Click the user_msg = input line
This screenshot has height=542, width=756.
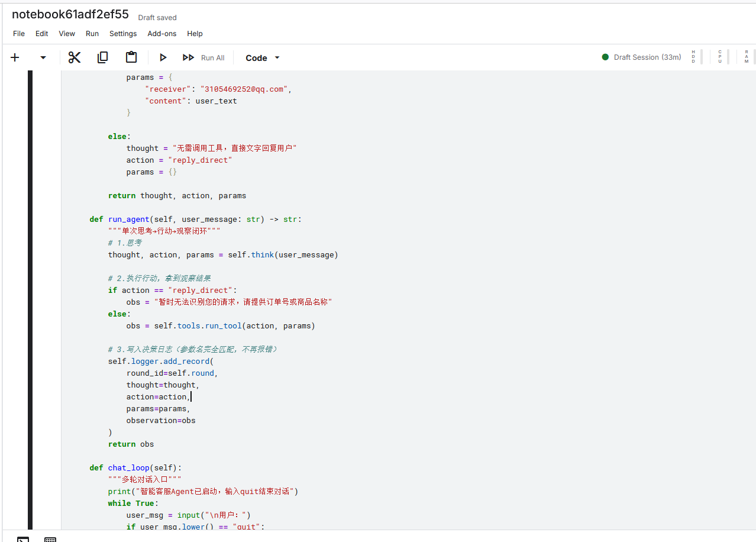(x=189, y=515)
